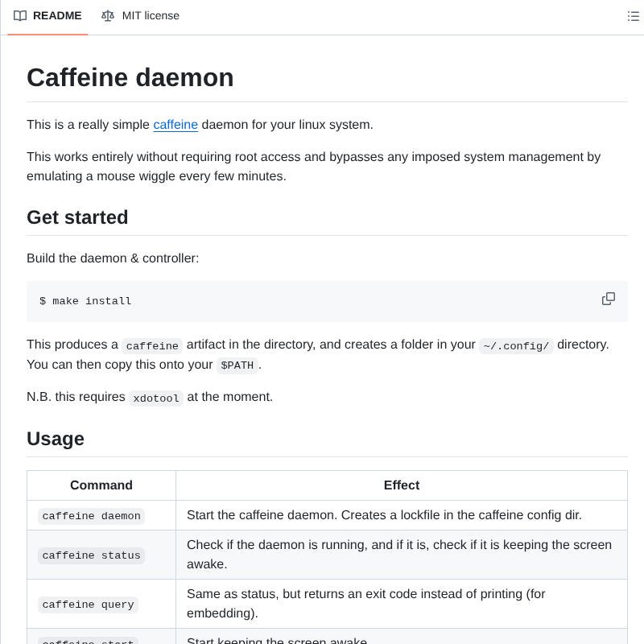
Task: Select the make install code block
Action: click(x=86, y=301)
